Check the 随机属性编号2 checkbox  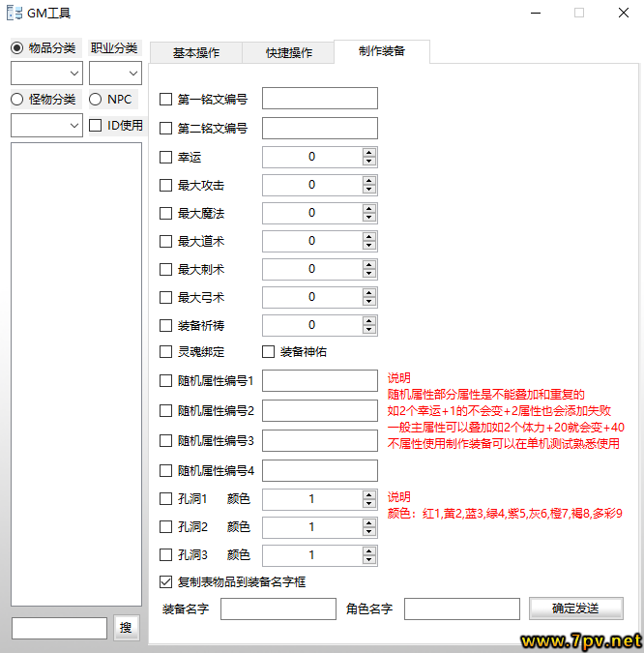pyautogui.click(x=165, y=410)
